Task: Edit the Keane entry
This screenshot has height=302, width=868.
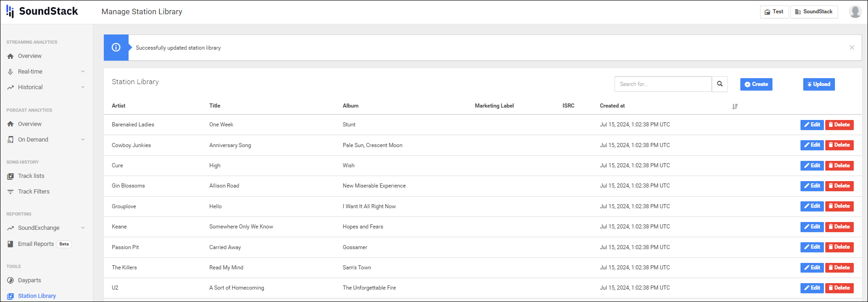Action: (812, 227)
